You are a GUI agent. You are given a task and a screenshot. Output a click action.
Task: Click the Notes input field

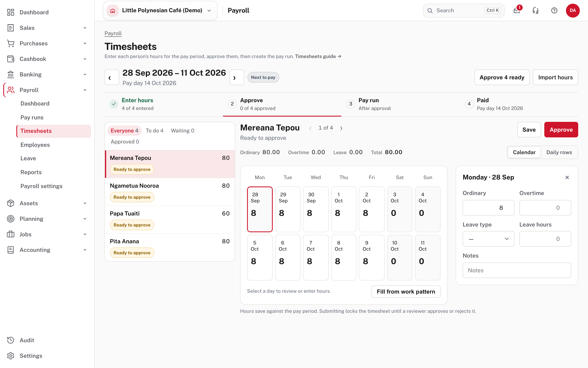517,270
